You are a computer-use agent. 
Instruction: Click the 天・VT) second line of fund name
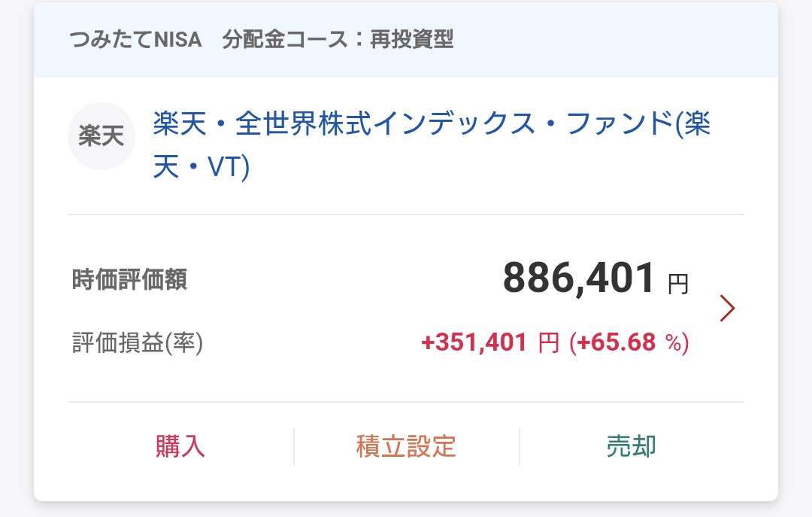tap(201, 166)
